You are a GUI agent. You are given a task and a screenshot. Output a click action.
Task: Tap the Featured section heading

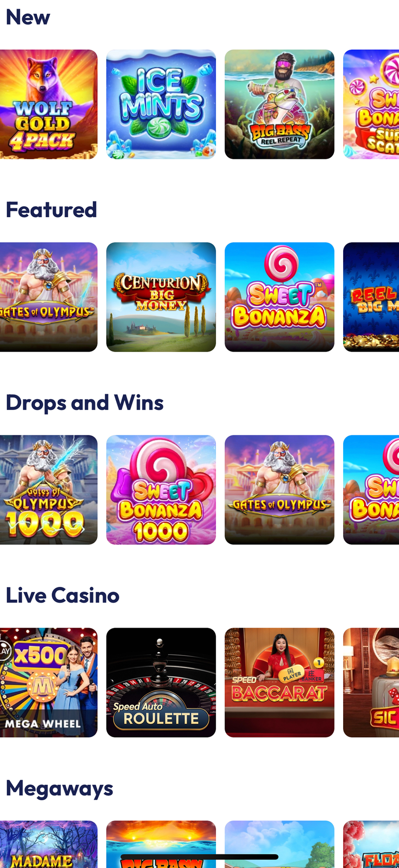click(x=51, y=210)
